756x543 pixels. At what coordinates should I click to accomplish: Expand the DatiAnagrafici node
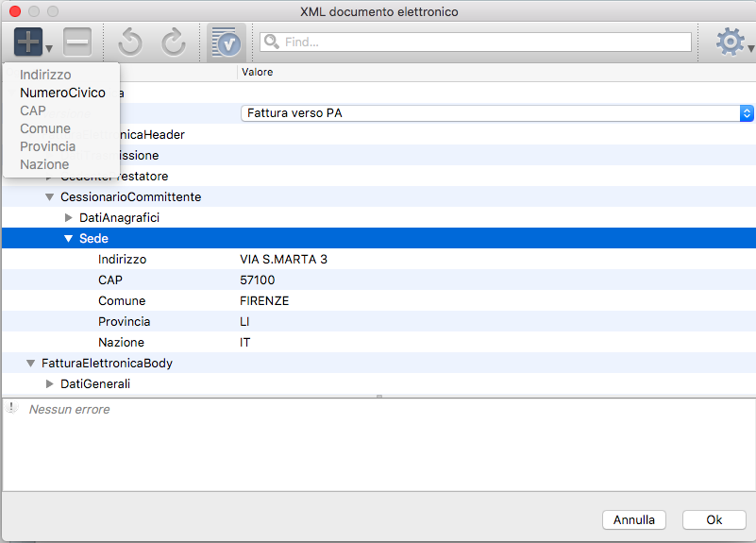point(68,218)
